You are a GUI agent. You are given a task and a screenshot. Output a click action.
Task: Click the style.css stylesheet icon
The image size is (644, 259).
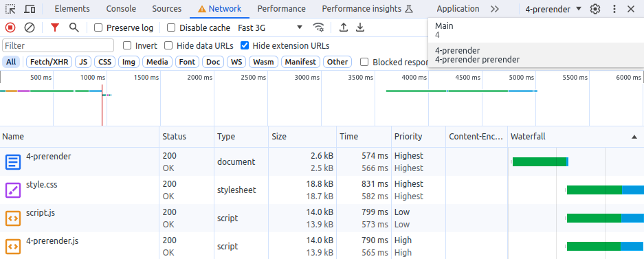13,190
